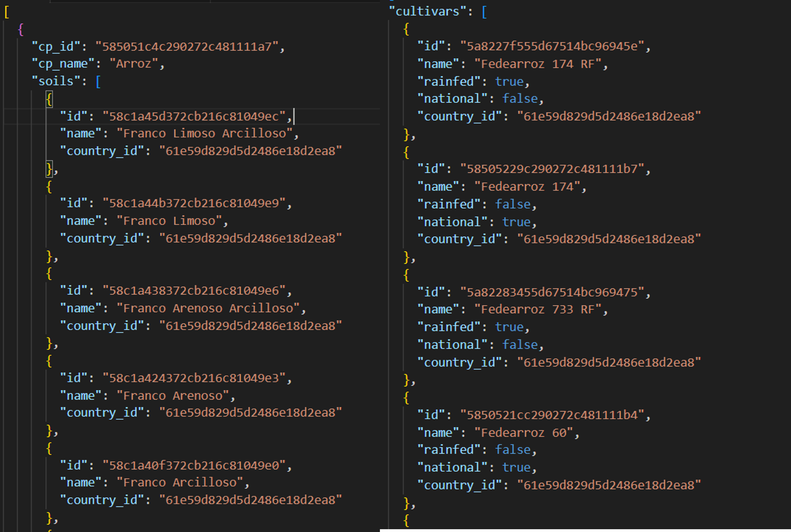This screenshot has width=791, height=532.
Task: Click the "cultivars" key
Action: point(428,12)
